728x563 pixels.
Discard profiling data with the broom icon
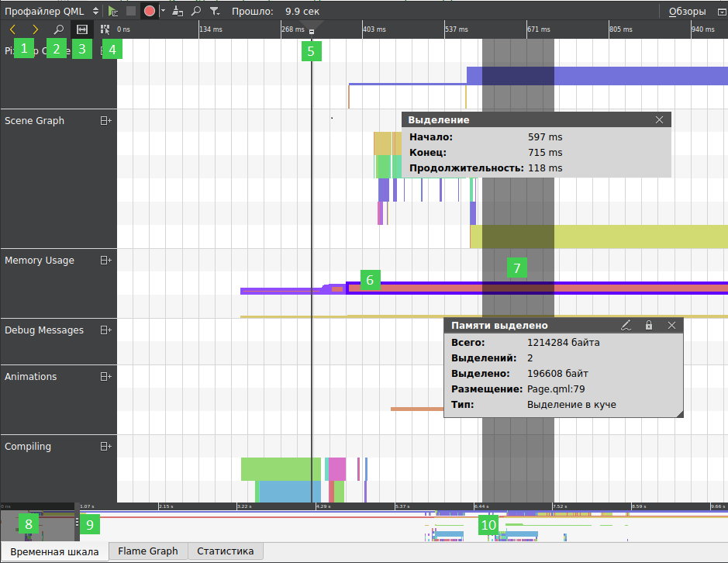pyautogui.click(x=178, y=11)
